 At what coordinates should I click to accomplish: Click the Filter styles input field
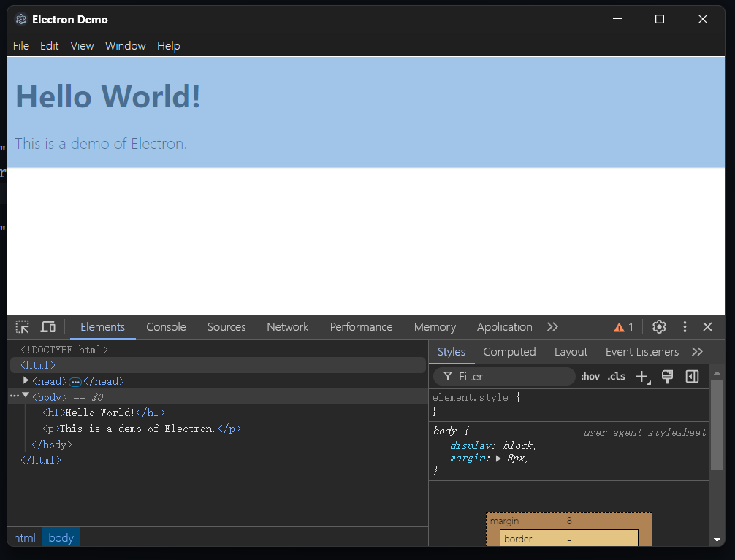click(504, 376)
